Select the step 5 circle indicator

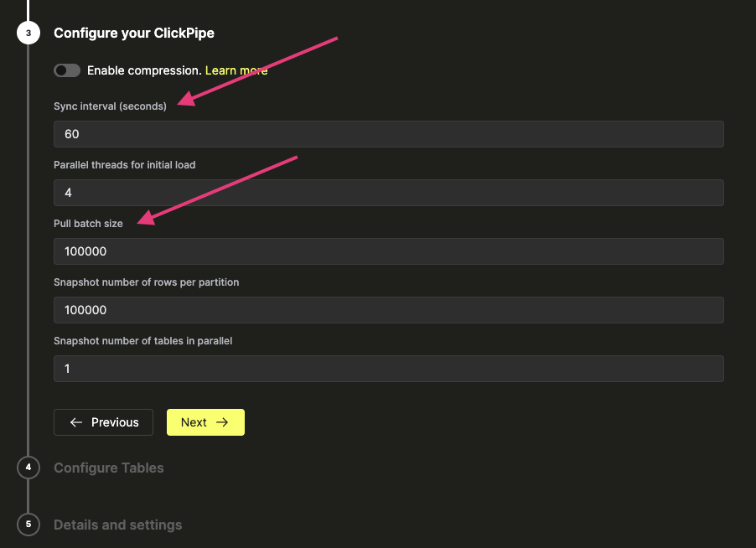tap(28, 525)
